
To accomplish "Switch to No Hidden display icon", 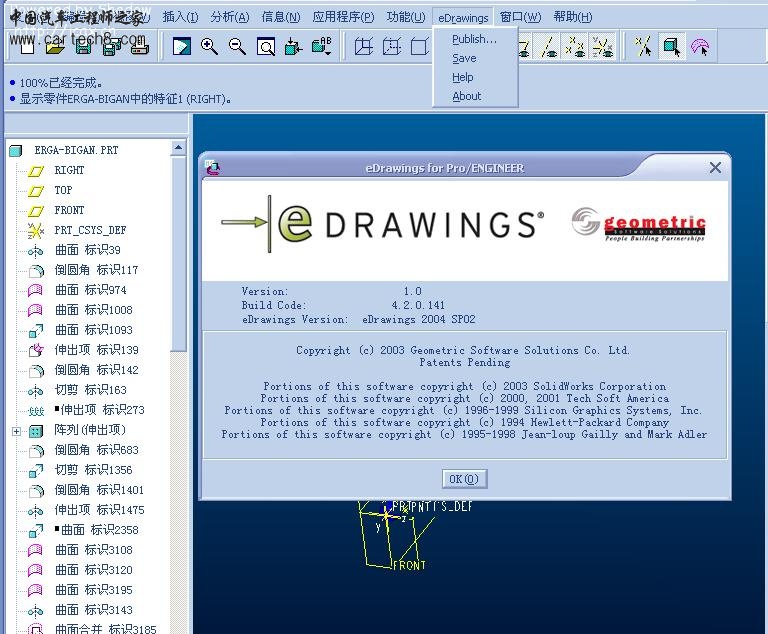I will (x=419, y=47).
